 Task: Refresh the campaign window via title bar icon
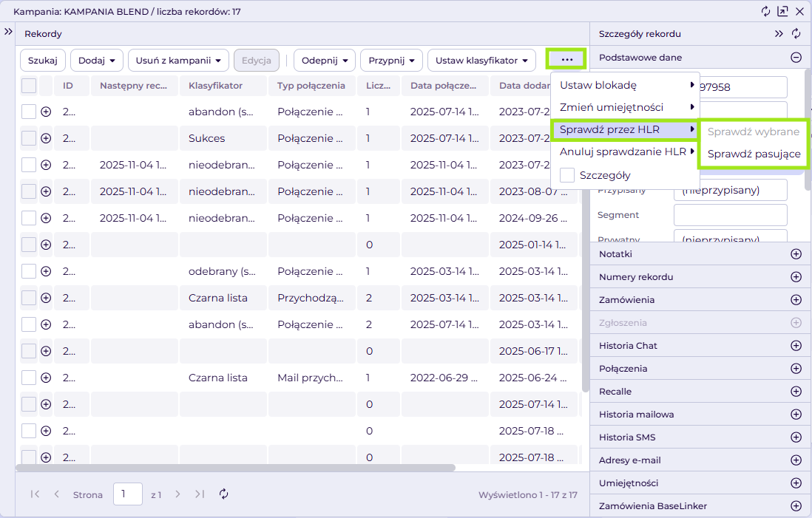click(765, 11)
